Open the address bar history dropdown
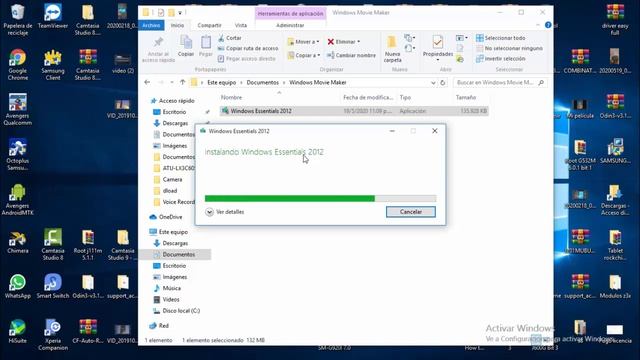 click(433, 82)
